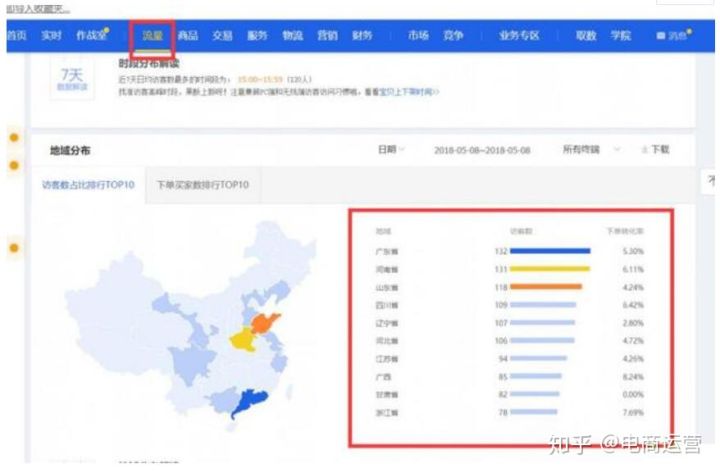This screenshot has height=473, width=720.
Task: Open the 所有终端 terminal dropdown
Action: tap(590, 150)
